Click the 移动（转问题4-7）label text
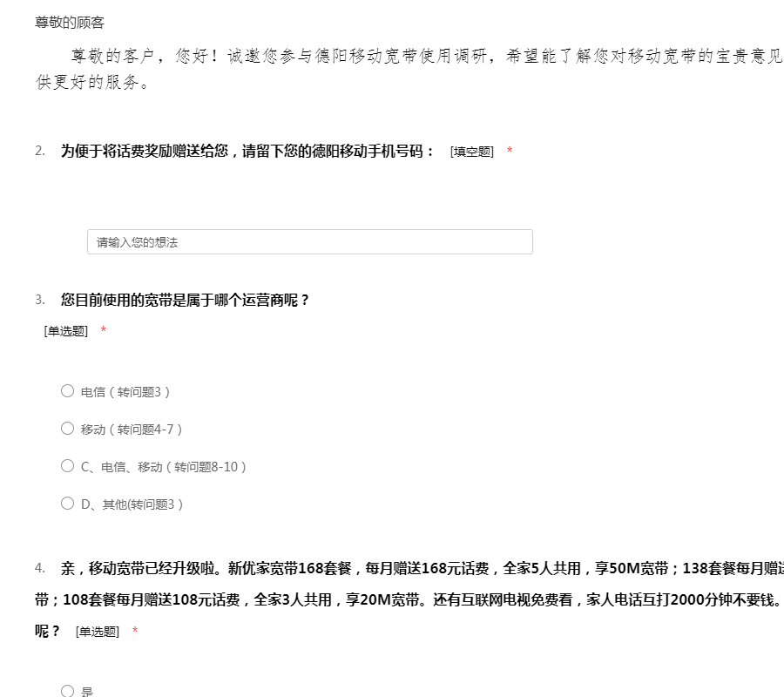The width and height of the screenshot is (784, 697). pyautogui.click(x=132, y=430)
